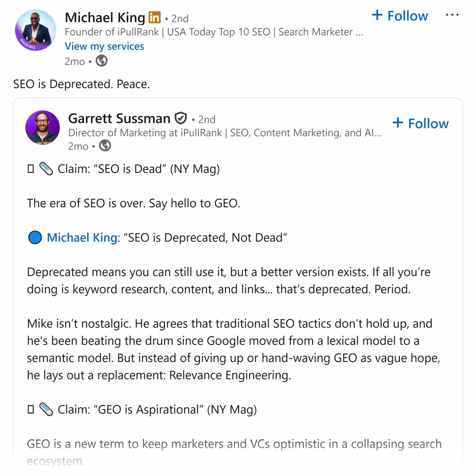Open the "View my services" link

pyautogui.click(x=104, y=46)
